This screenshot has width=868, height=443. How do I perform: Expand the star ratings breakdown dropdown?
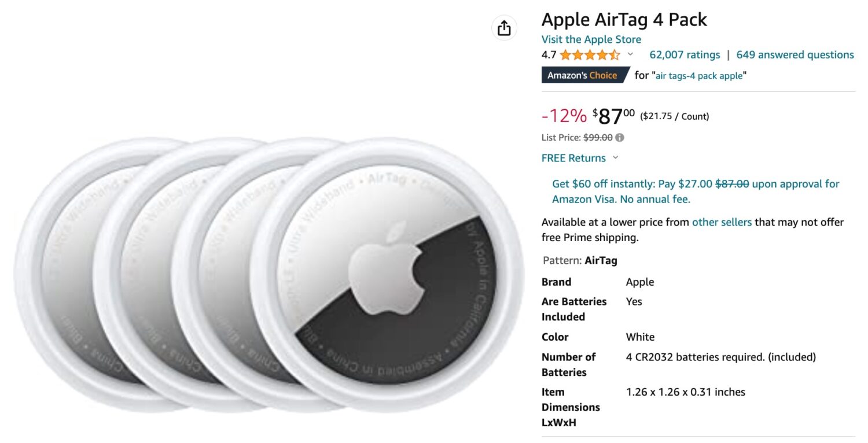click(630, 56)
